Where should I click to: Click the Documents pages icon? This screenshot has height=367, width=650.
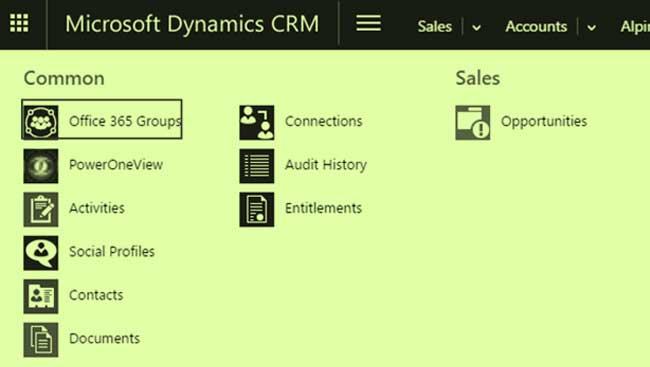click(41, 340)
